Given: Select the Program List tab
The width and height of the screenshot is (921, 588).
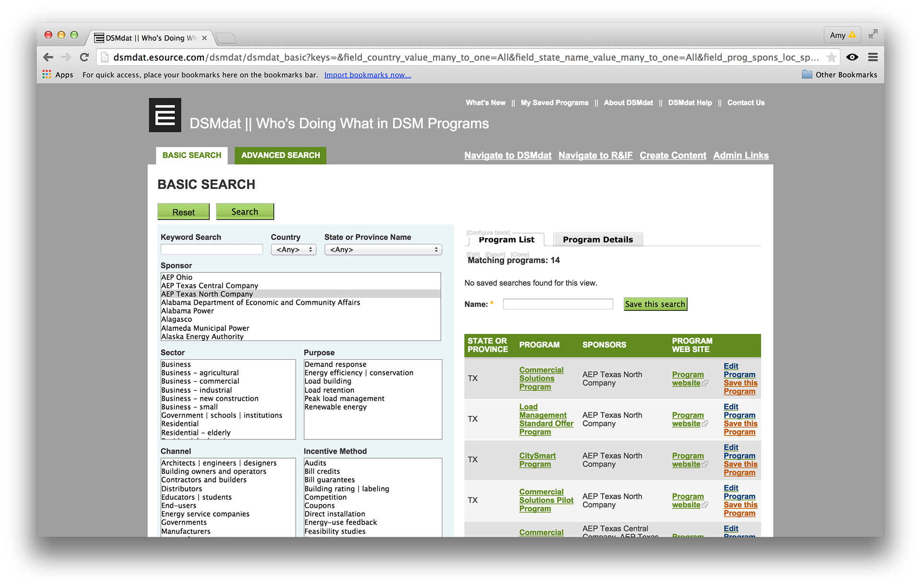Looking at the screenshot, I should tap(507, 240).
